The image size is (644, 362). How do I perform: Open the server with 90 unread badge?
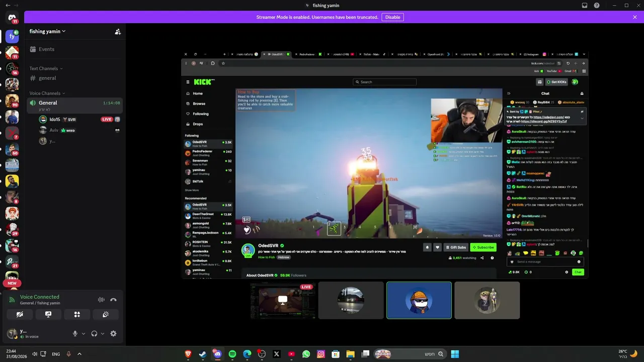pos(12,101)
